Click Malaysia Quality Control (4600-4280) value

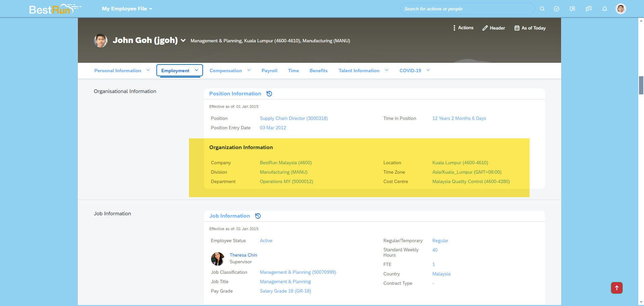[471, 181]
